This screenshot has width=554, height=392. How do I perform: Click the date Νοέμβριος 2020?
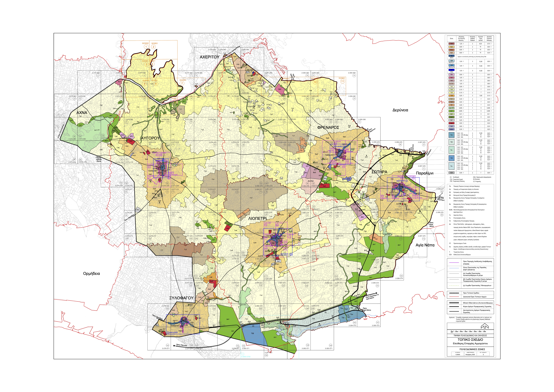pos(470,355)
